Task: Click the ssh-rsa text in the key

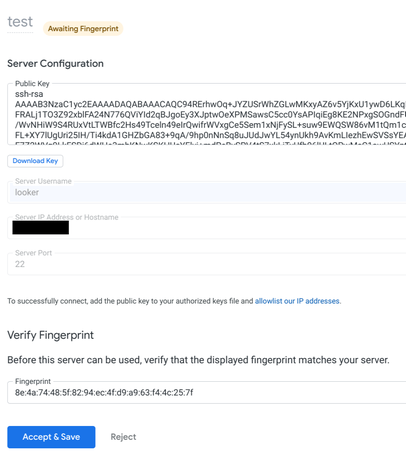Action: point(29,94)
